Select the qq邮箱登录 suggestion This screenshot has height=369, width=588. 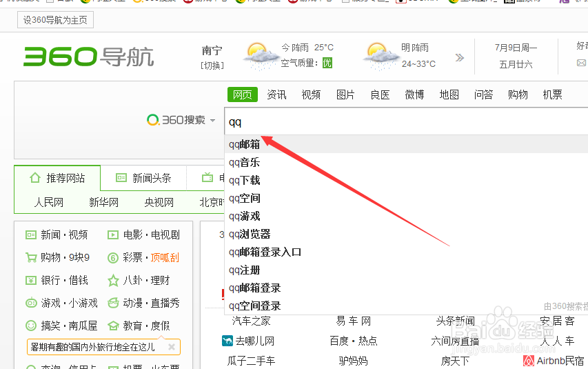click(x=406, y=288)
